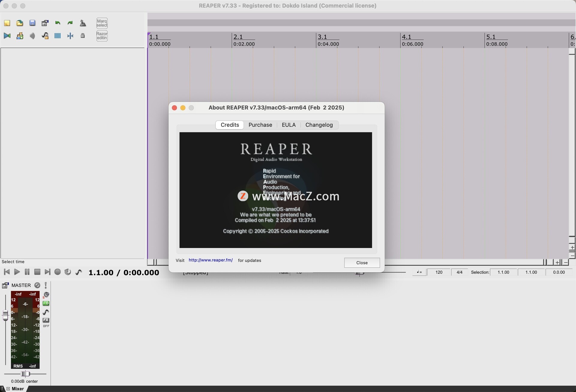The width and height of the screenshot is (576, 392).
Task: Click the Stop transport button
Action: (37, 272)
